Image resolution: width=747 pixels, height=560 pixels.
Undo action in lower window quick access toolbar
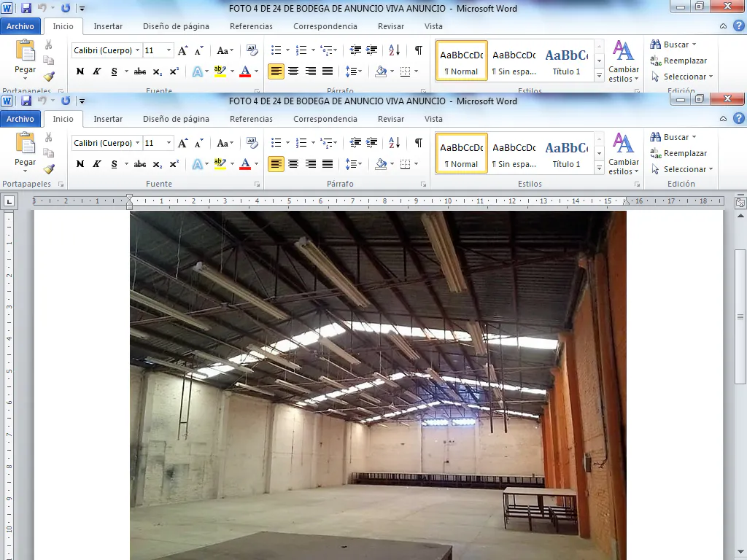click(42, 101)
